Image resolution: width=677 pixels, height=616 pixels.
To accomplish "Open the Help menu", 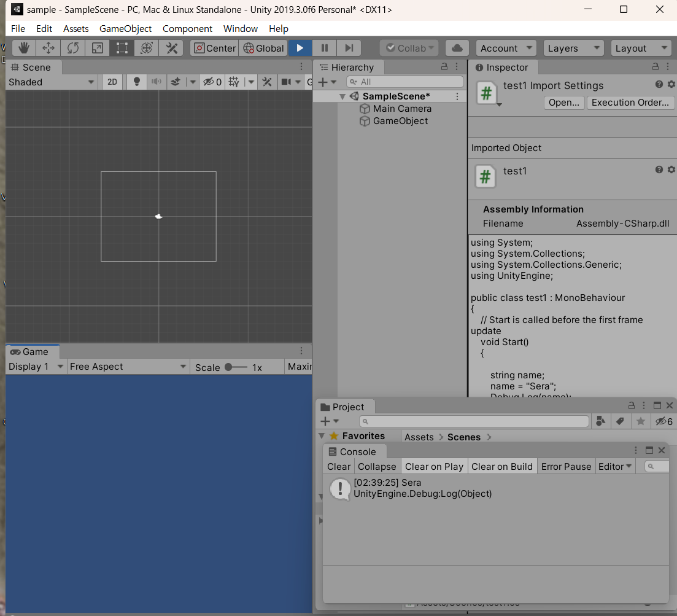I will 279,28.
